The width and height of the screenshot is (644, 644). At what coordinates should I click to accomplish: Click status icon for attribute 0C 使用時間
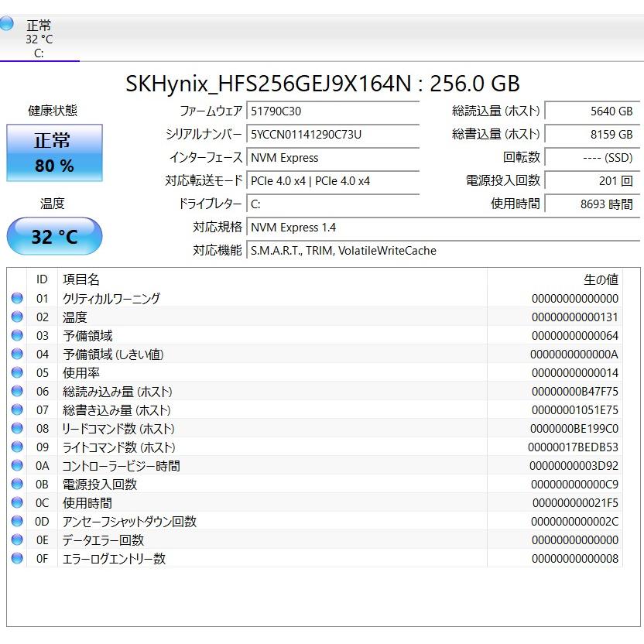pos(17,502)
